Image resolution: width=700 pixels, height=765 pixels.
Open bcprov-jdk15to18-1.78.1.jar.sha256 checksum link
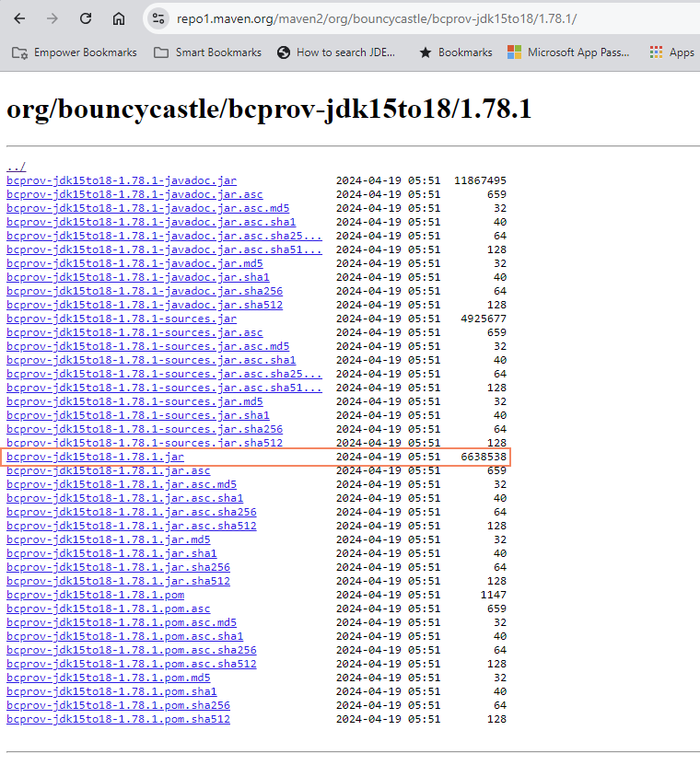point(118,567)
